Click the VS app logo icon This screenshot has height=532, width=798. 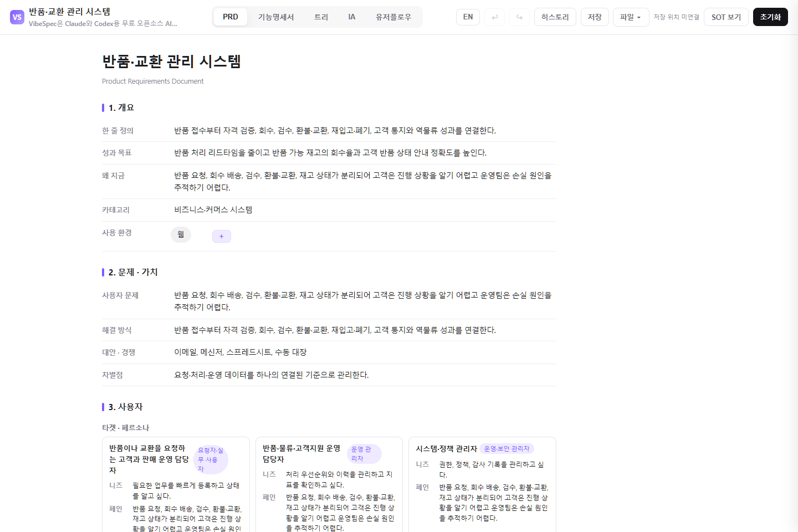[x=17, y=17]
